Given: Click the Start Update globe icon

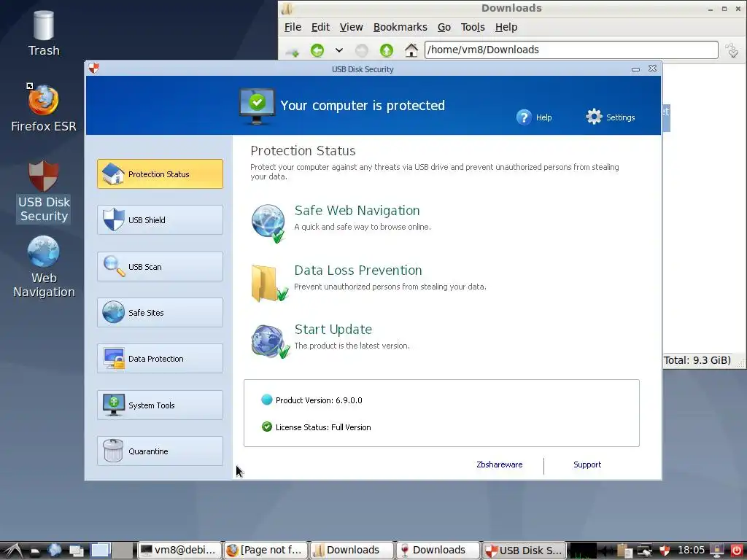Looking at the screenshot, I should 270,341.
